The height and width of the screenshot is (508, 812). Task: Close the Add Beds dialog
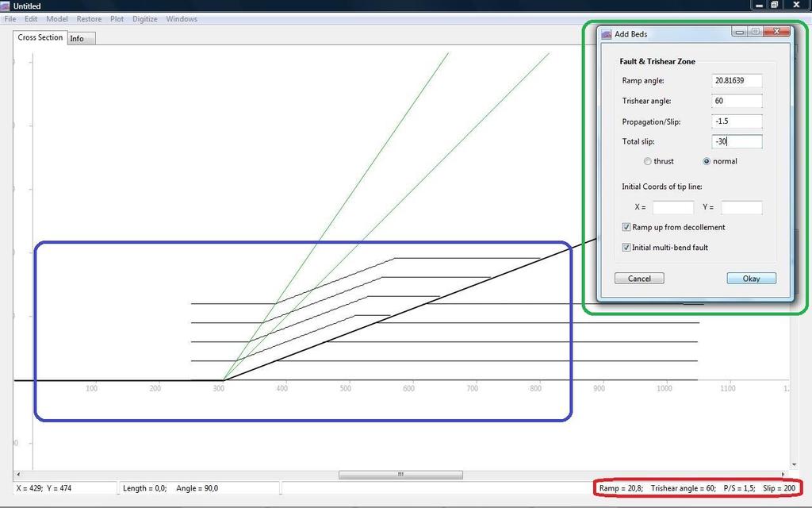point(776,32)
